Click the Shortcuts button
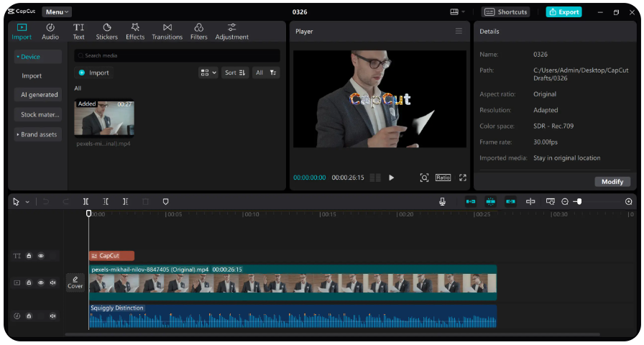Image resolution: width=644 pixels, height=345 pixels. pos(505,12)
